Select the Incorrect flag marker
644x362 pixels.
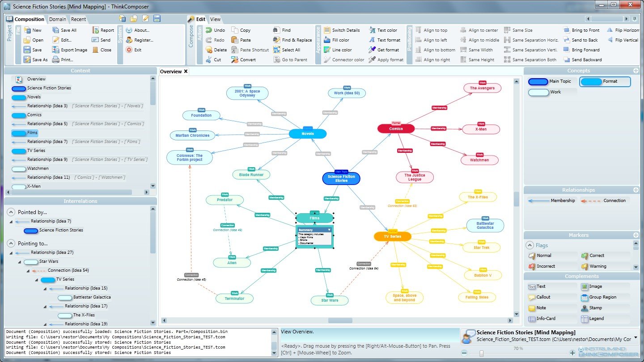pyautogui.click(x=542, y=266)
